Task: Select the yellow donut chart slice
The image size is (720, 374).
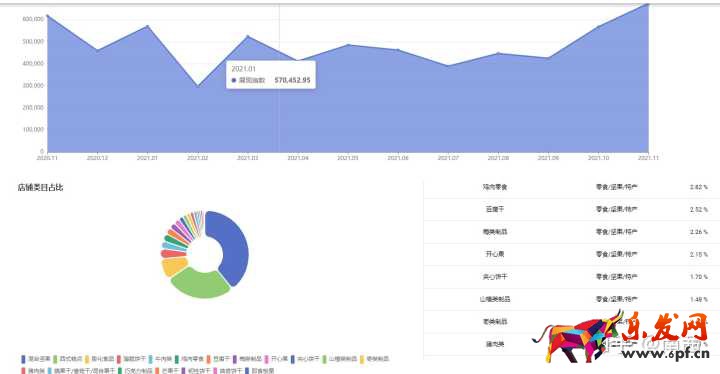Action: (x=174, y=266)
